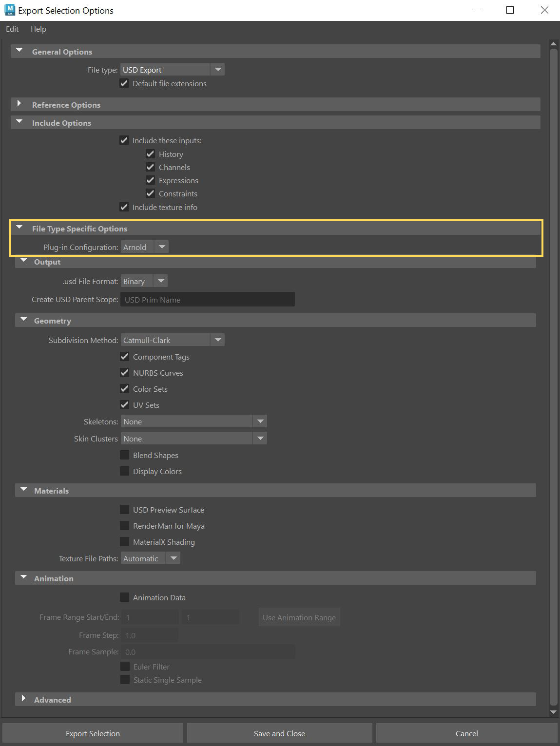
Task: Minimize the Export Selection Options window
Action: [x=477, y=10]
